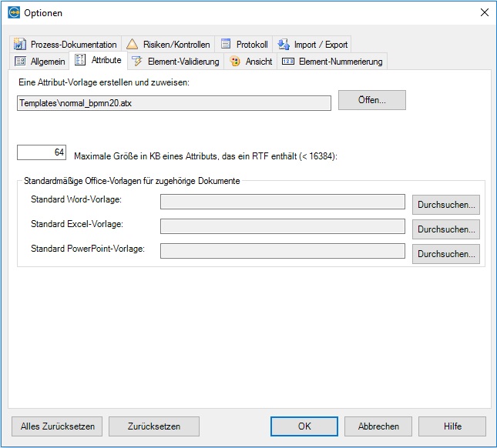Screen dimensions: 497x448
Task: Click the Attribute tab's list icon
Action: [x=80, y=59]
